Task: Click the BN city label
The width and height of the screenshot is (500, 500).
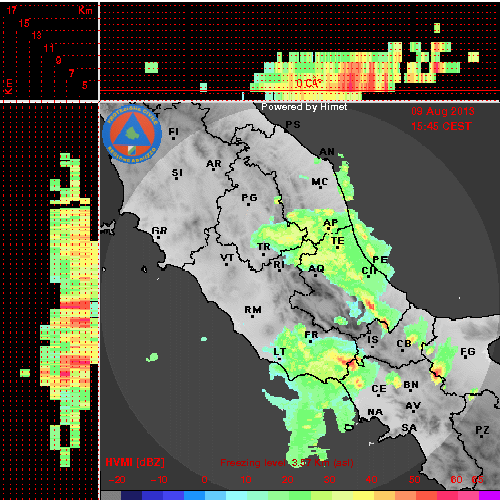Action: [x=411, y=385]
